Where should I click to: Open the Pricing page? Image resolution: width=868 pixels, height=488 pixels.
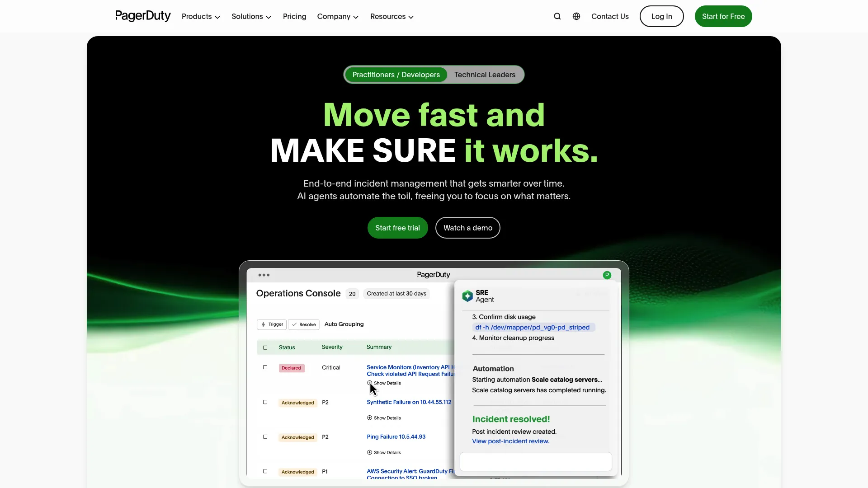click(x=295, y=16)
